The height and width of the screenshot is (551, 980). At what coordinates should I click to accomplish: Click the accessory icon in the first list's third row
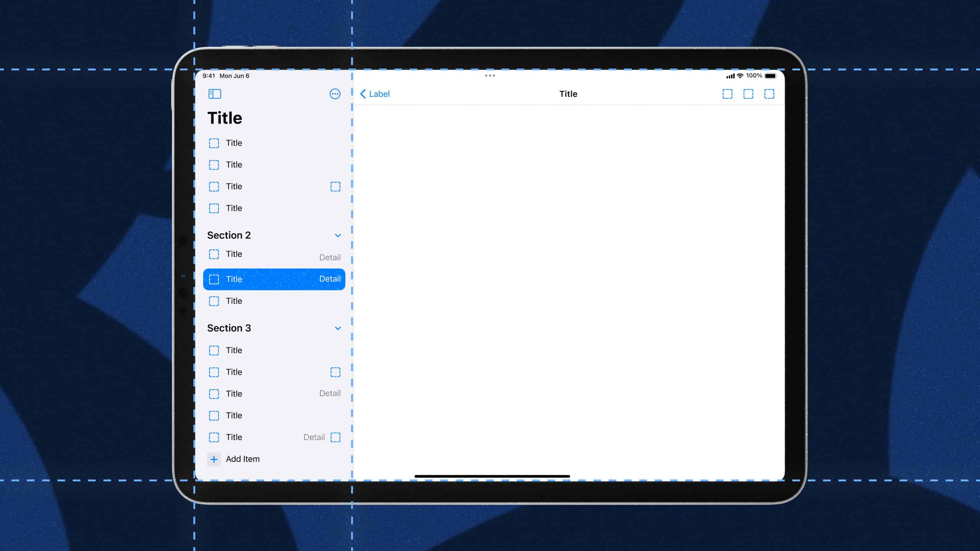pyautogui.click(x=335, y=187)
